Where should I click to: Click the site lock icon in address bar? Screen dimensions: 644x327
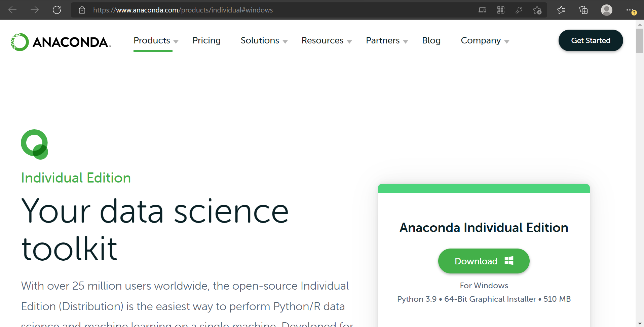click(82, 10)
